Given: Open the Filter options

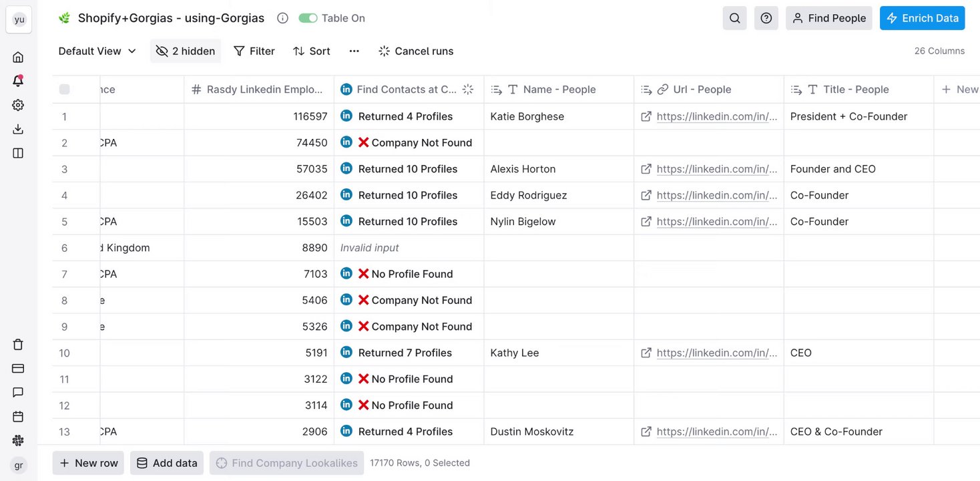Looking at the screenshot, I should click(x=254, y=51).
